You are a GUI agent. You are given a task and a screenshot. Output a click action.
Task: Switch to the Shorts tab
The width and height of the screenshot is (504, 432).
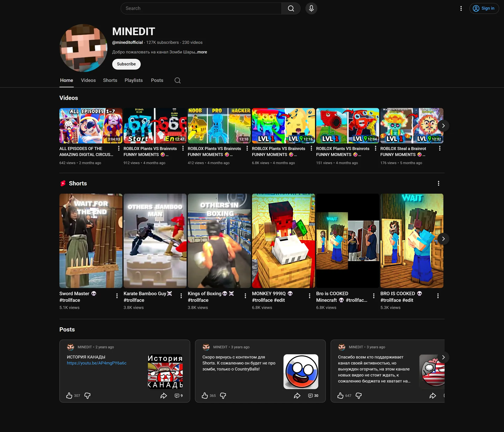click(x=110, y=80)
